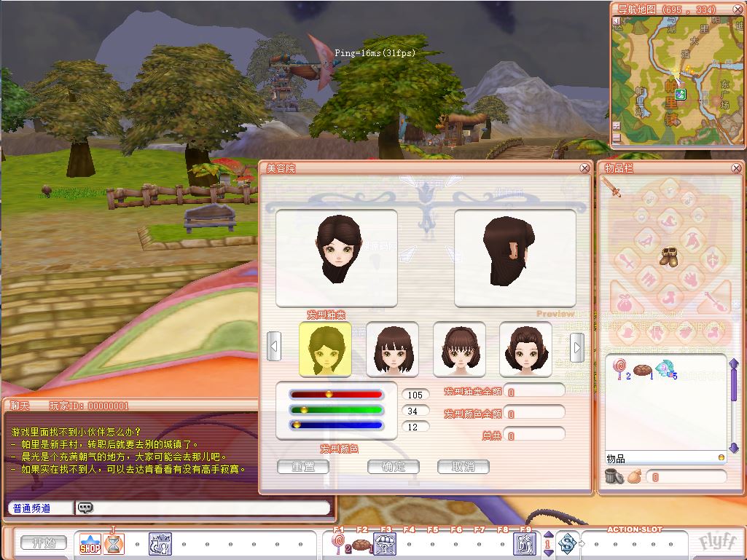The image size is (747, 560).
Task: Click the lollipop item in F1 hotkey slot
Action: coord(339,543)
